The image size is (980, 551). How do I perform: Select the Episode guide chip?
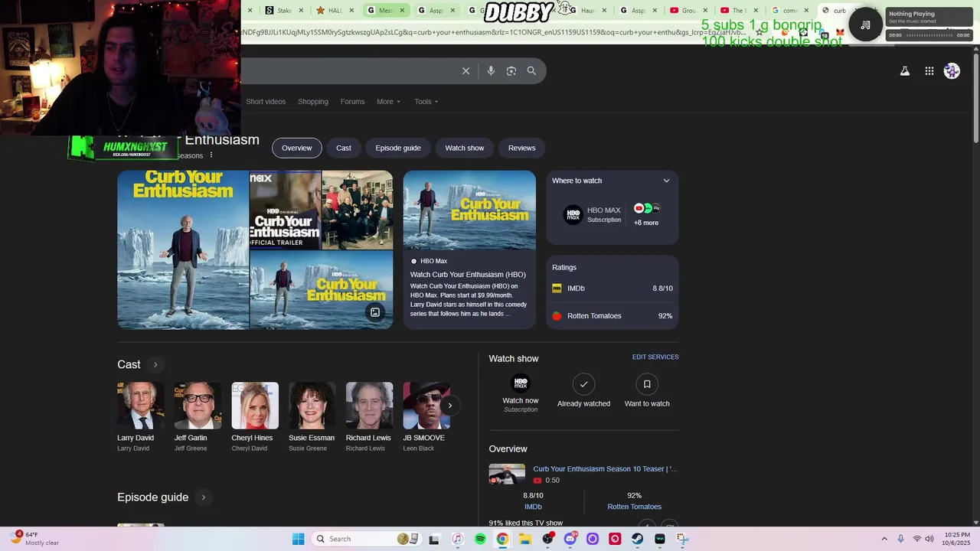398,148
